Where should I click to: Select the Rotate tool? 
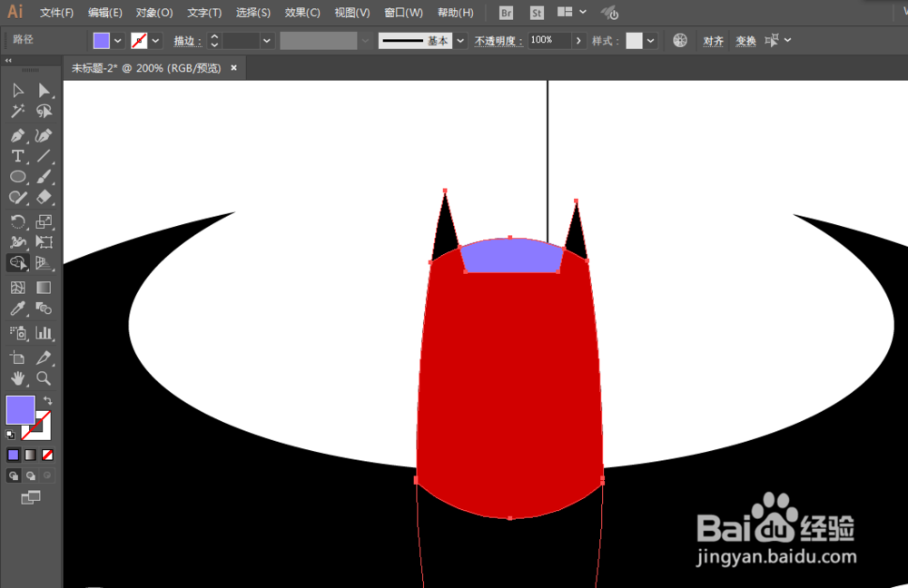(x=17, y=221)
